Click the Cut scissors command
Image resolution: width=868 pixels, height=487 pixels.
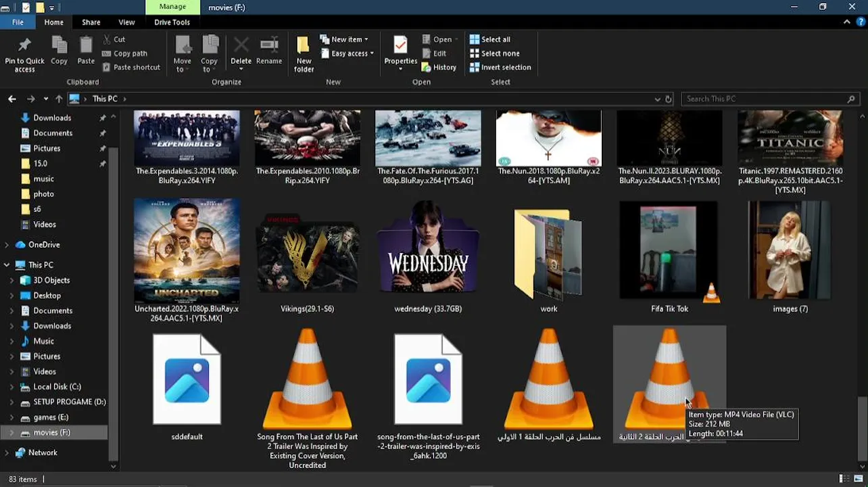(114, 39)
